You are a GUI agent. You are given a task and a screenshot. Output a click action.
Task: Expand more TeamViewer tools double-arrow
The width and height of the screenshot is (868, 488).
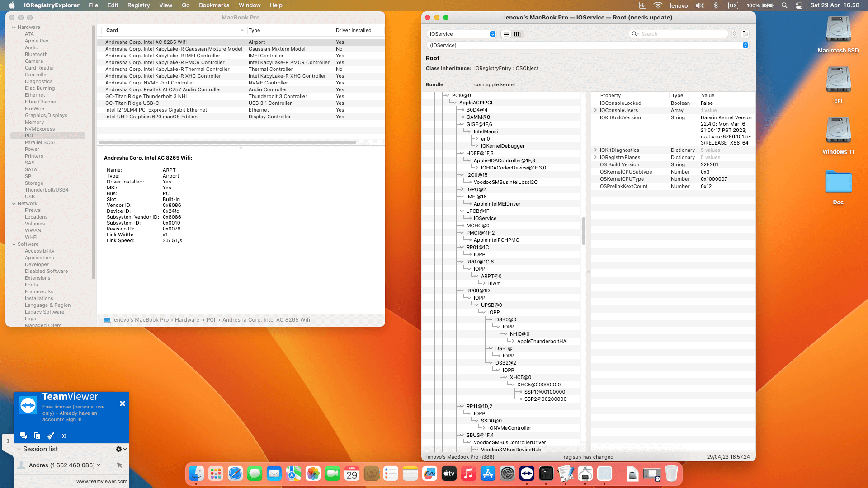[x=64, y=436]
